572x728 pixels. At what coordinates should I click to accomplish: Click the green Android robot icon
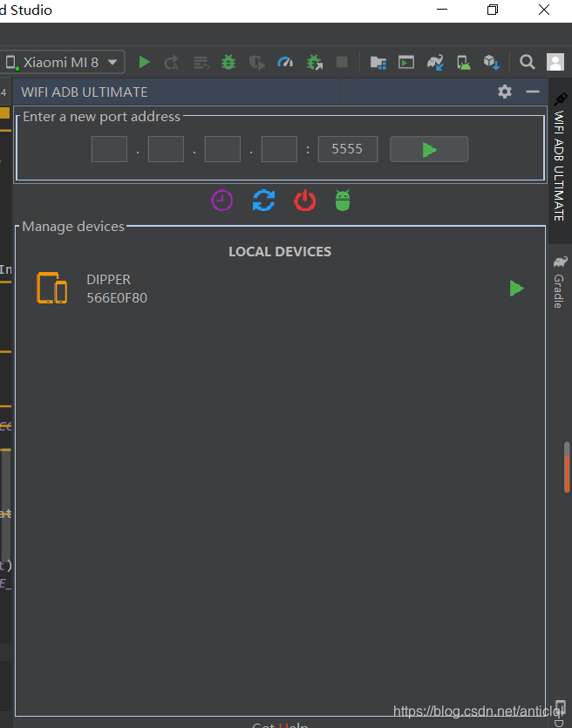(x=343, y=201)
